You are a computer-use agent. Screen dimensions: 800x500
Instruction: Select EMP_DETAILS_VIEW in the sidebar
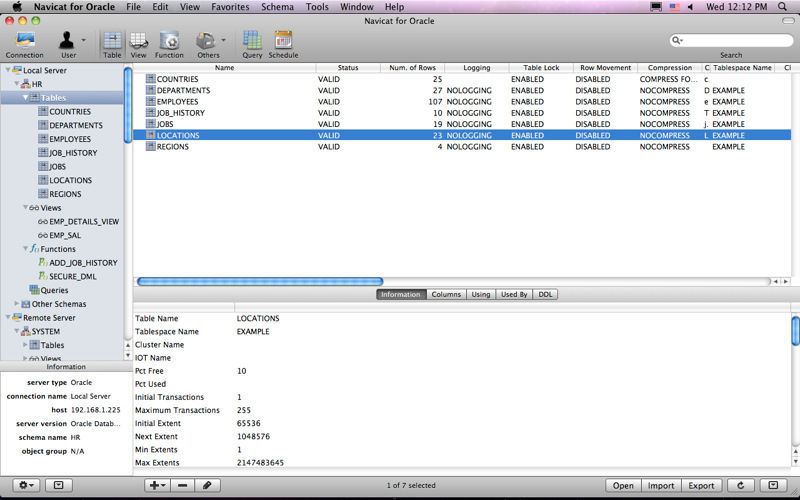tap(84, 221)
